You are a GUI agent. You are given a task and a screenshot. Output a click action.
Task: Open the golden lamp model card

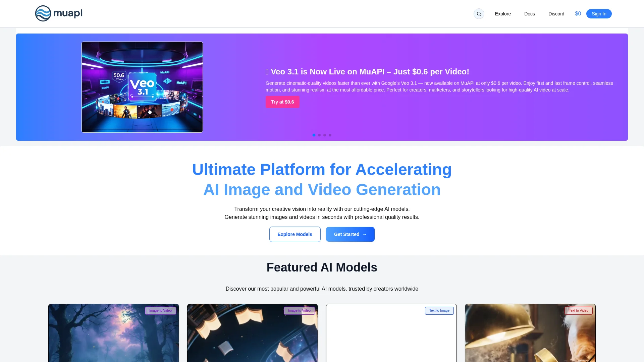coord(530,333)
